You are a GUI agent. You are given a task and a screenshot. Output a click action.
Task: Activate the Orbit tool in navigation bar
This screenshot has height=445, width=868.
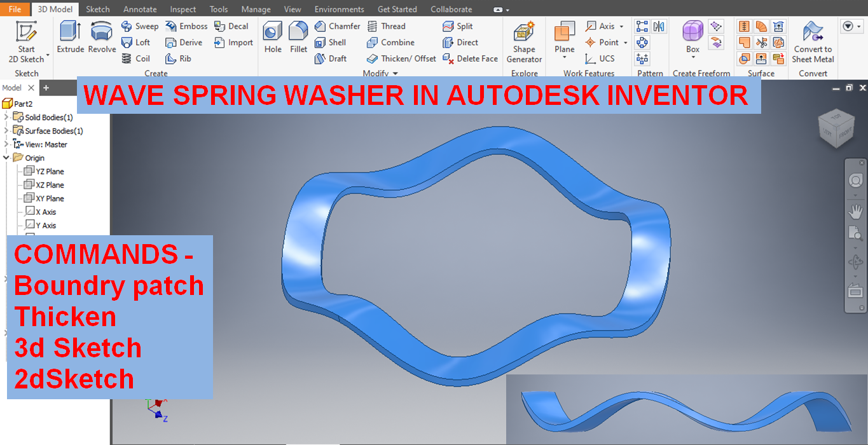pyautogui.click(x=855, y=261)
